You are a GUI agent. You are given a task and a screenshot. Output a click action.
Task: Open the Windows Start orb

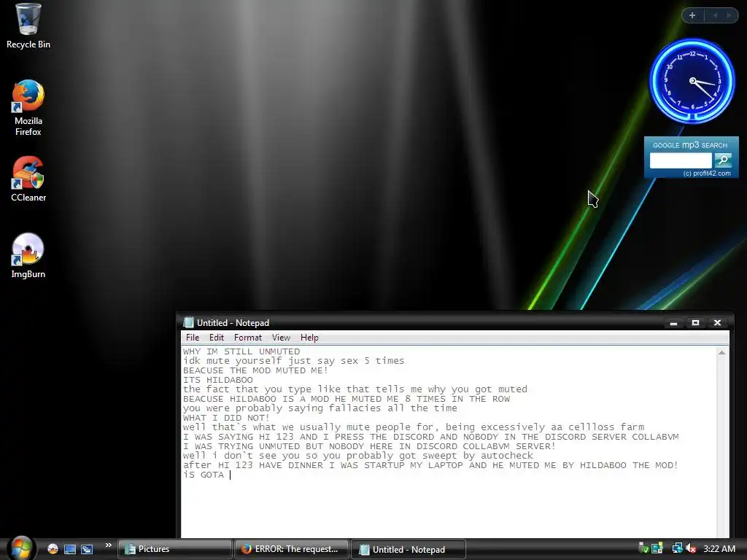click(x=20, y=548)
